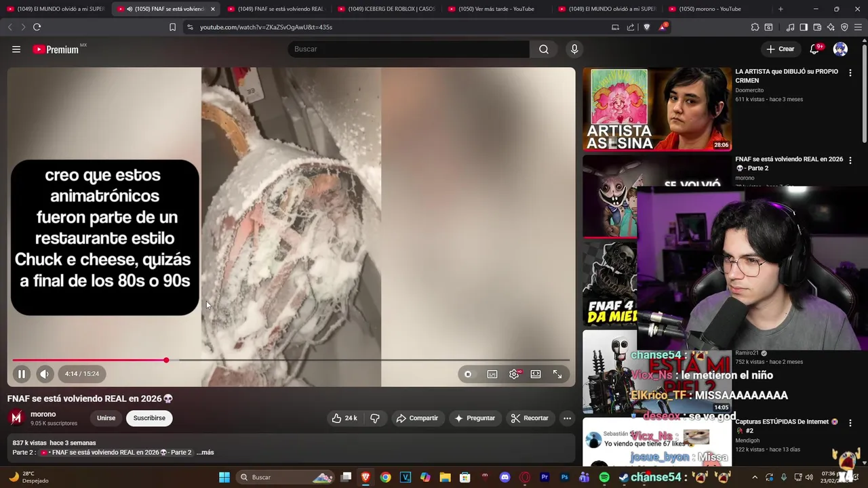Open Brave Leo AI sparkle icon
Viewport: 868px width, 488px height.
coord(831,27)
